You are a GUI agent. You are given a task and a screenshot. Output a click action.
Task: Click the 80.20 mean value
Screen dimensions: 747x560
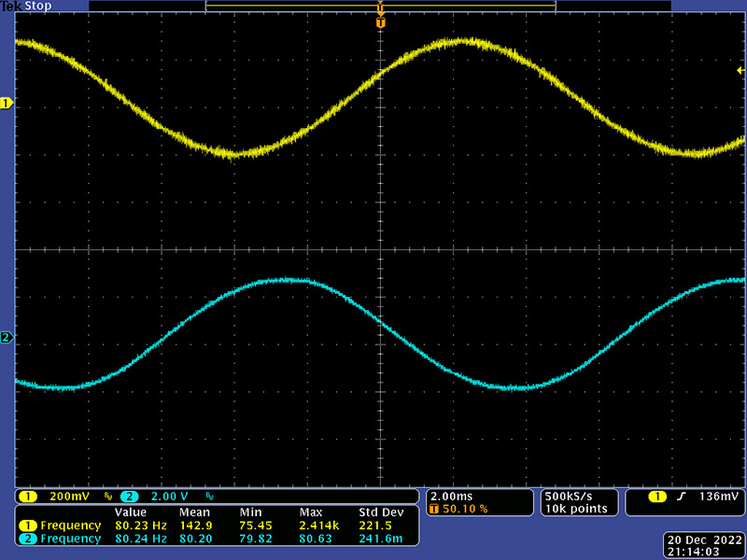pos(196,539)
